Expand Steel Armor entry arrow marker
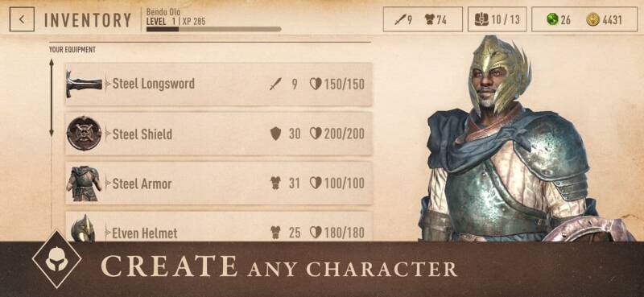This screenshot has width=644, height=297. [x=108, y=184]
